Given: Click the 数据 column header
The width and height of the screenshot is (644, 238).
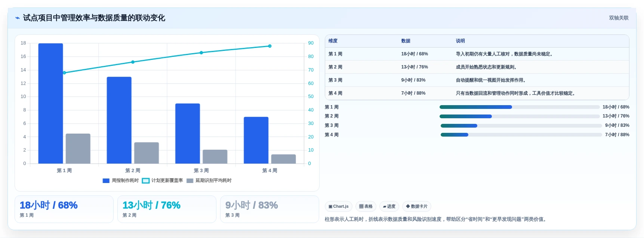Looking at the screenshot, I should [406, 41].
